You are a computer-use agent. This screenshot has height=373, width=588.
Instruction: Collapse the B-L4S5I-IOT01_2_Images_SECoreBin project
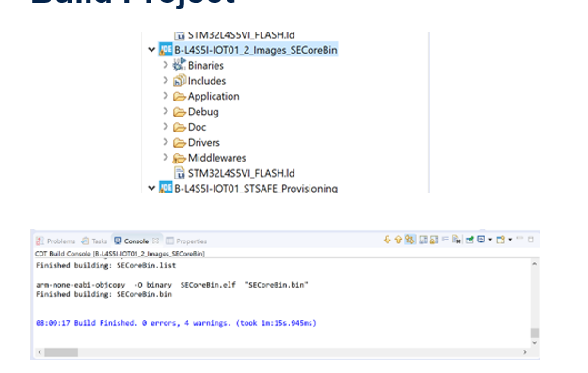pos(151,50)
